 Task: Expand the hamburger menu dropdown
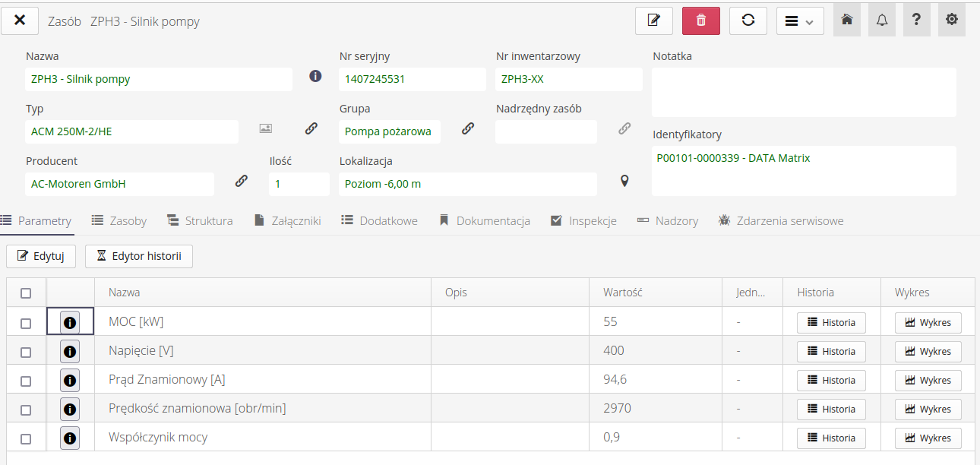[x=799, y=21]
